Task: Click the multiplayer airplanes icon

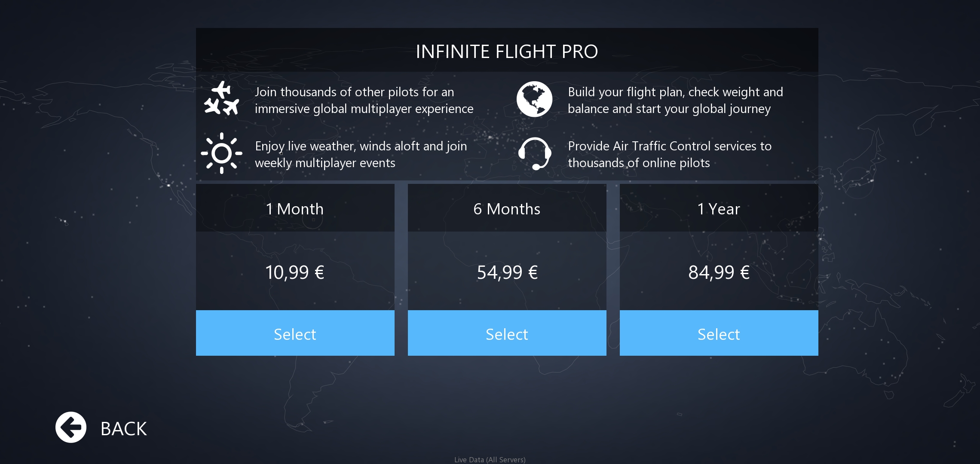Action: pos(221,99)
